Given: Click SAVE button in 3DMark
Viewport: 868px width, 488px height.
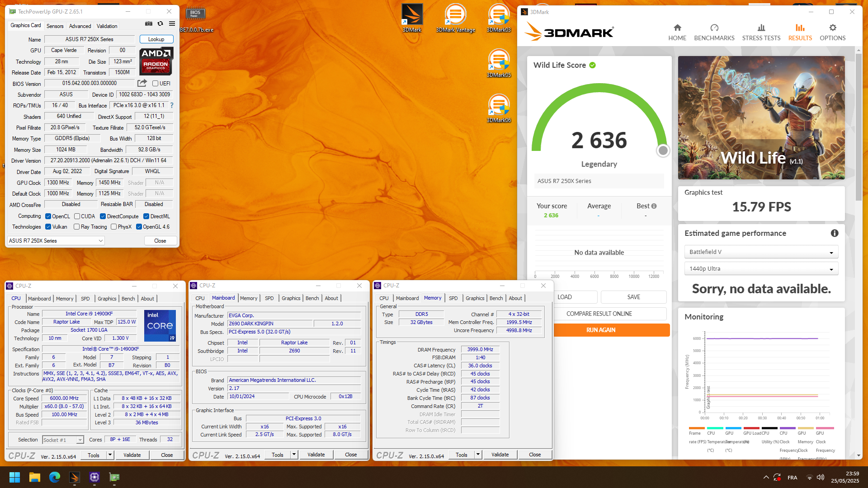Looking at the screenshot, I should click(634, 297).
